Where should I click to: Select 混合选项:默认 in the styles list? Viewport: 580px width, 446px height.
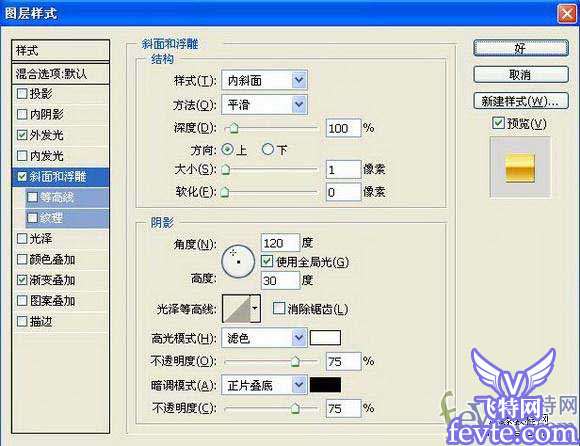coord(61,74)
